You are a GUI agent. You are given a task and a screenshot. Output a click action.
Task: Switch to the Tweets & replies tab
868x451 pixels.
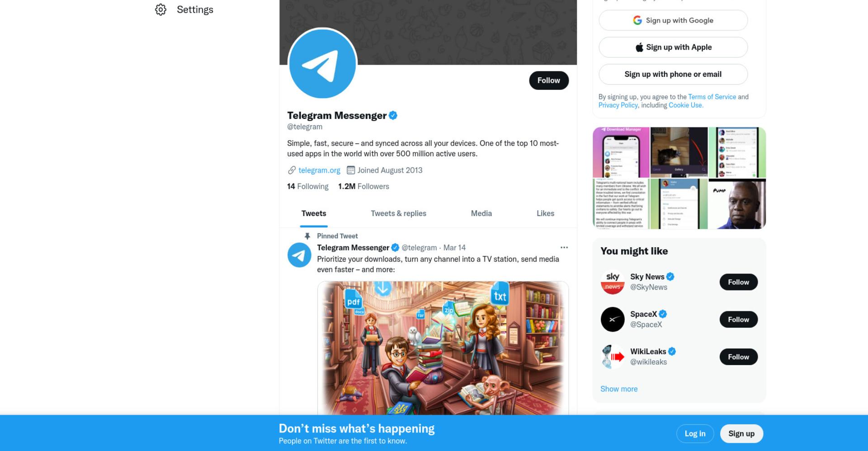point(398,213)
